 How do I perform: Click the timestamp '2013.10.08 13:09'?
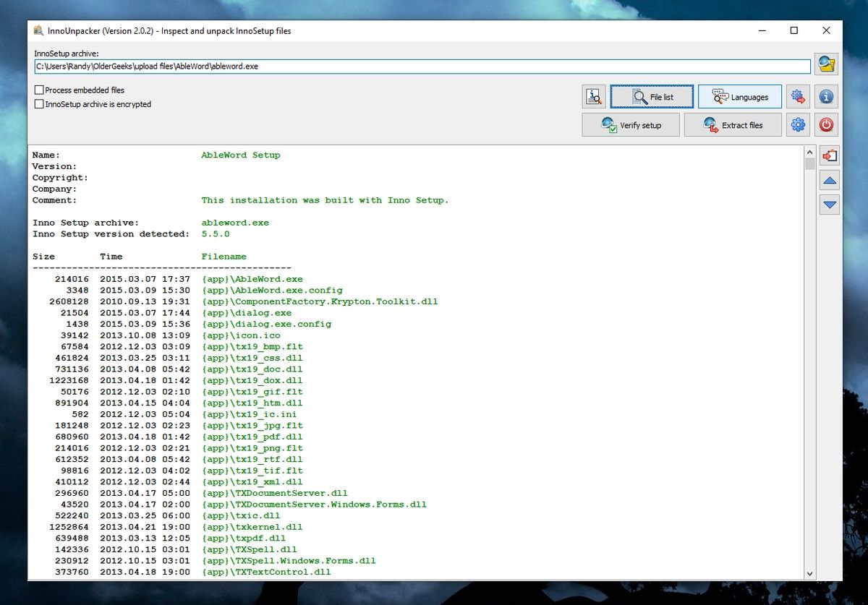145,335
